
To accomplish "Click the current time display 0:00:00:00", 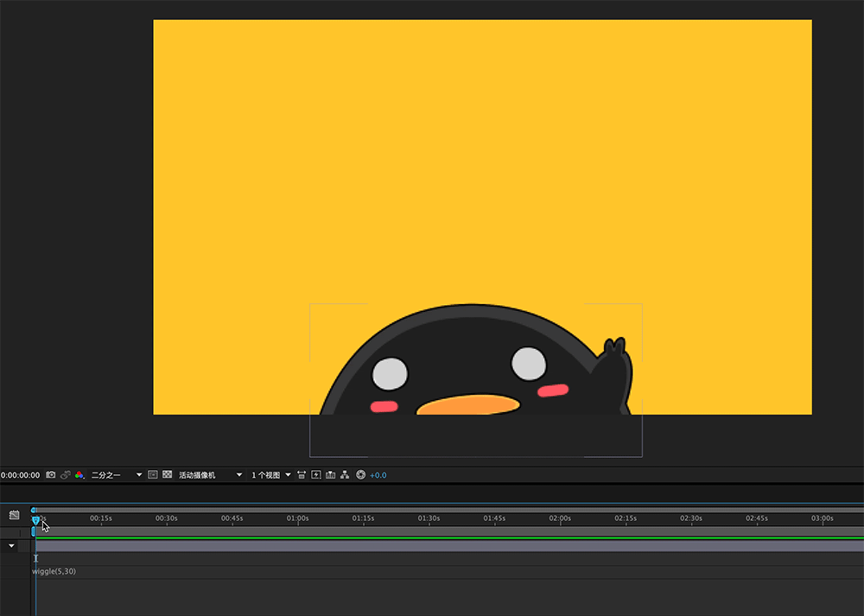I will 21,475.
